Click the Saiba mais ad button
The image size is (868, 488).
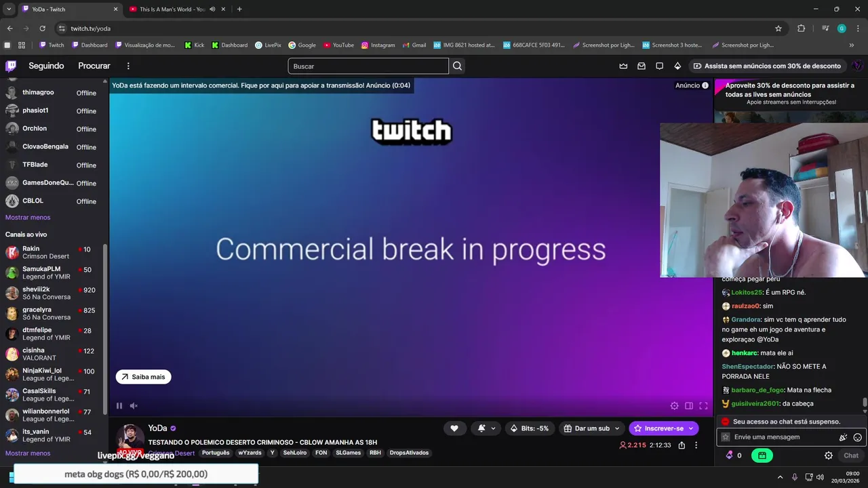143,377
